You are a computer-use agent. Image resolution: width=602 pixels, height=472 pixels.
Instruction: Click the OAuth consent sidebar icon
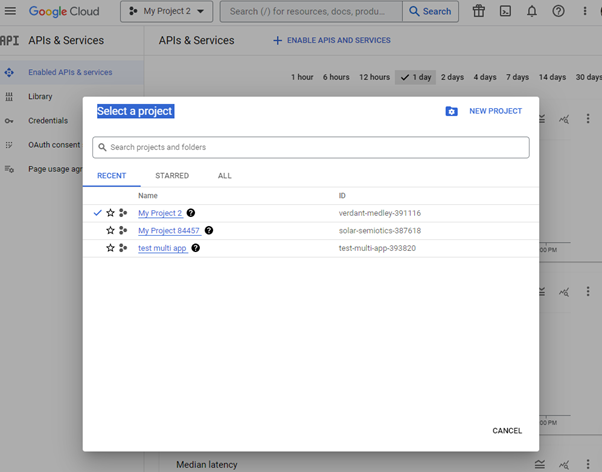coord(9,145)
